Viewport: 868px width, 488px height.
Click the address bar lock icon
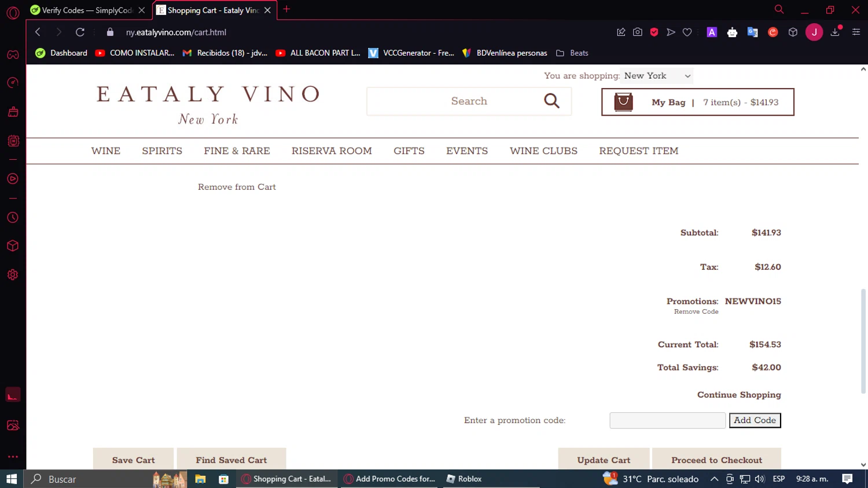(110, 32)
